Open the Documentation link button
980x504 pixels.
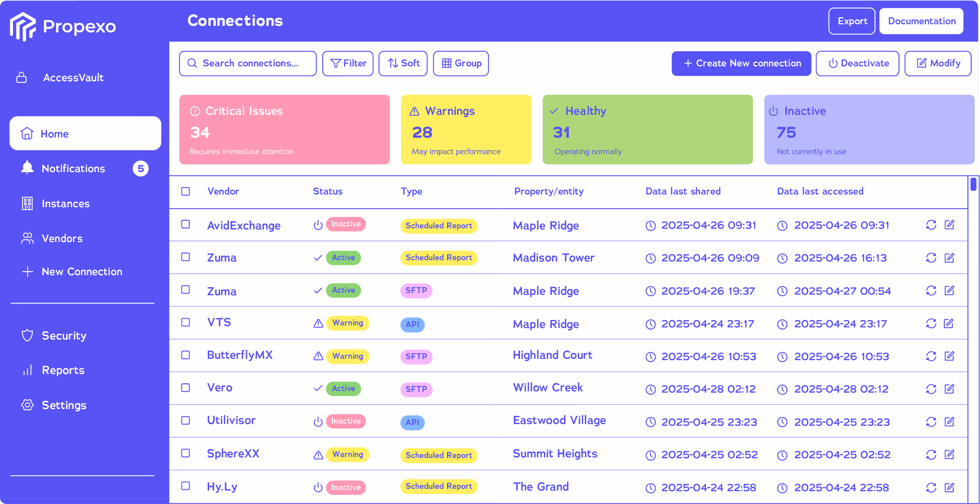pyautogui.click(x=921, y=21)
